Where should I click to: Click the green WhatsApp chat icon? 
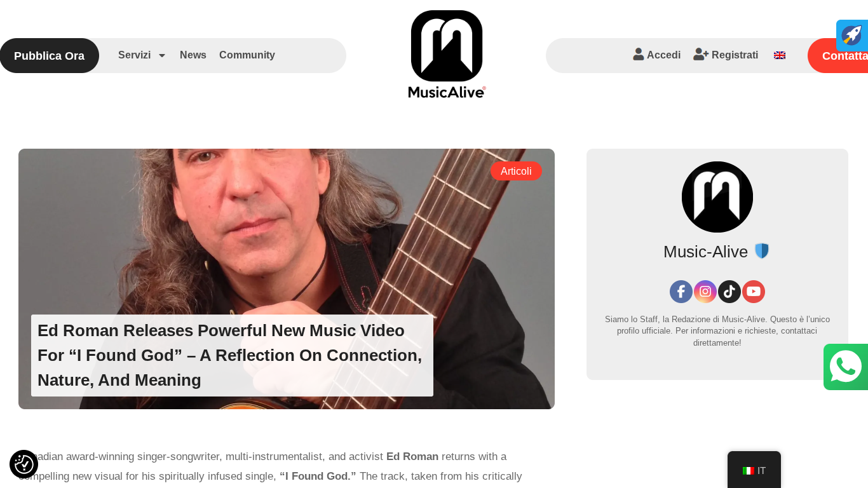[x=846, y=367]
